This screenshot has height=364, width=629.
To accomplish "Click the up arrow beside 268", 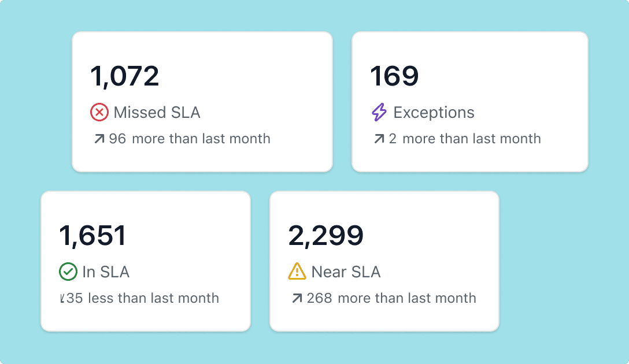I will pos(297,298).
